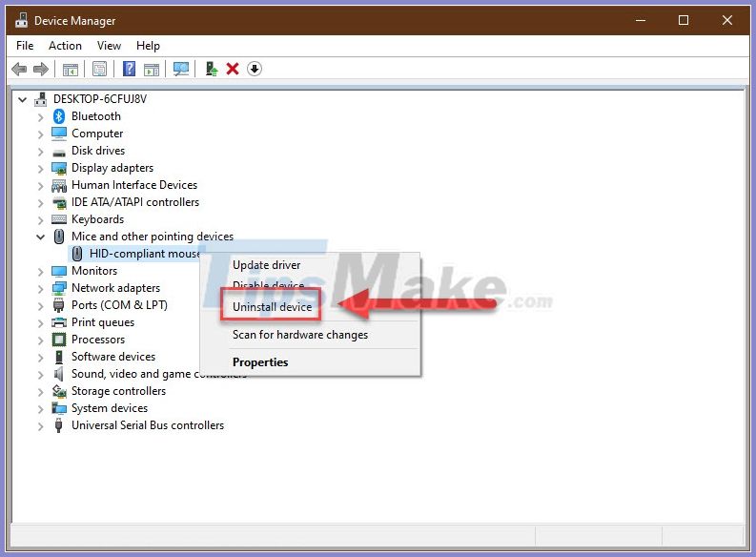Select the System devices text label
The image size is (756, 557).
[x=110, y=408]
